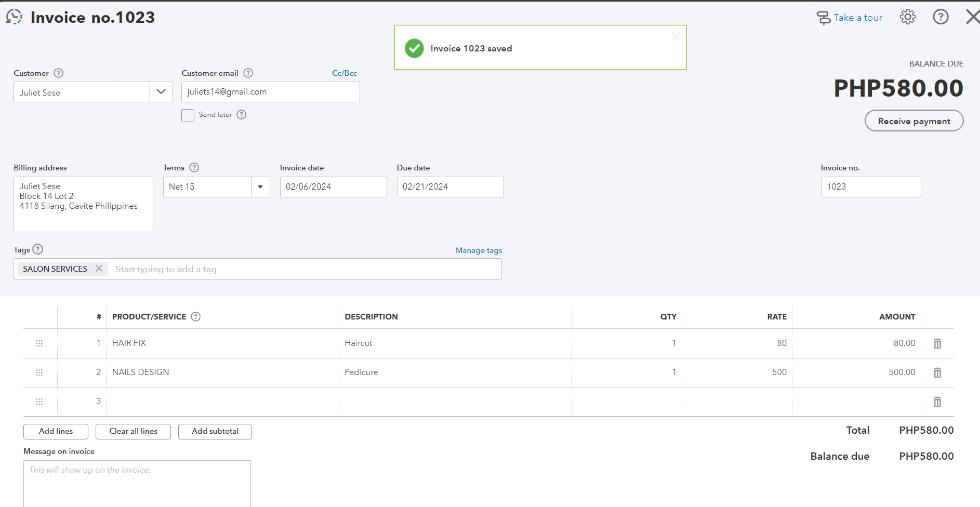Close the invoice window
This screenshot has height=507, width=980.
[973, 17]
